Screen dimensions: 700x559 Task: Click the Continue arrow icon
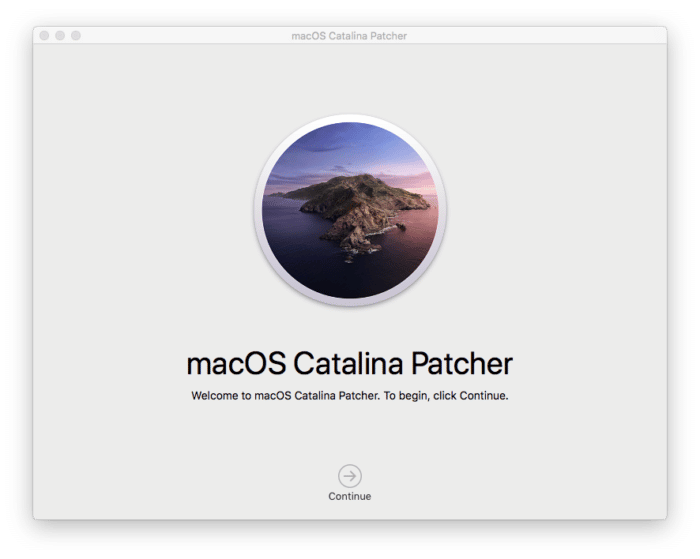(x=350, y=476)
